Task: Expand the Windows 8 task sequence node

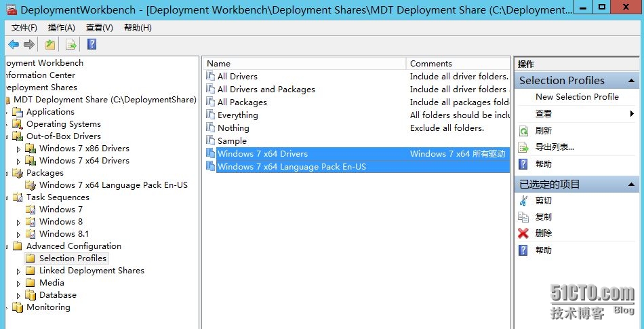Action: pyautogui.click(x=18, y=222)
